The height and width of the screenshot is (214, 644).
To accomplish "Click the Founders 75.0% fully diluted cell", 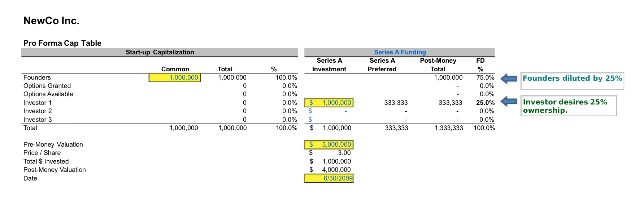I will [x=485, y=77].
